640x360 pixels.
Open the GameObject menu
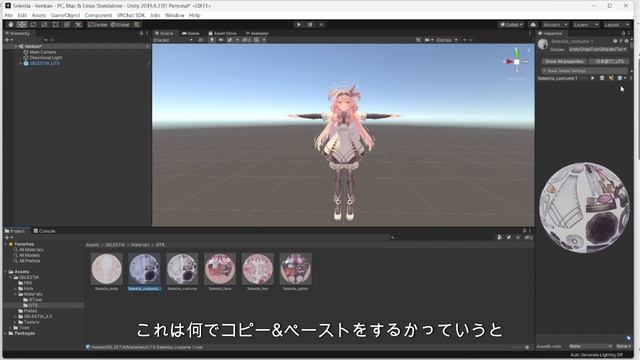[x=65, y=15]
